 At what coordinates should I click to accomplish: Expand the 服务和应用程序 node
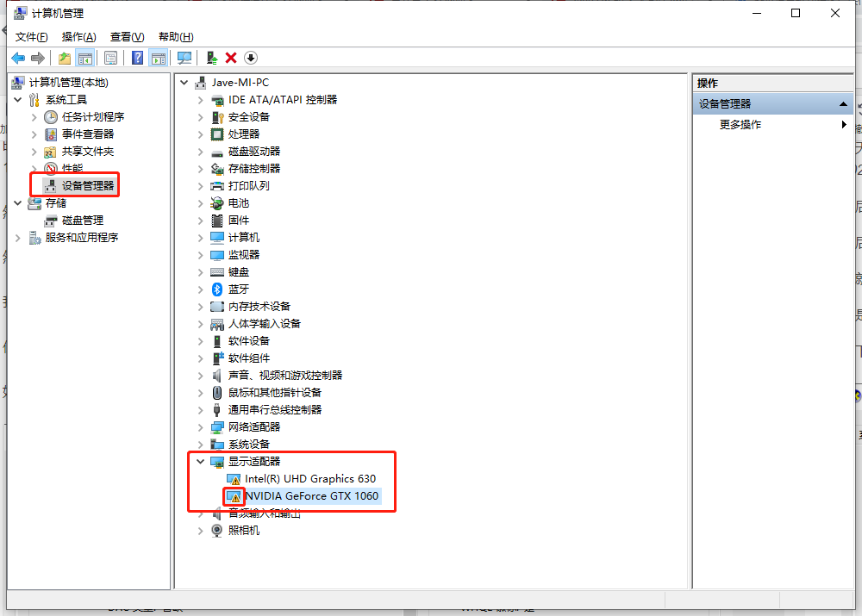[17, 238]
